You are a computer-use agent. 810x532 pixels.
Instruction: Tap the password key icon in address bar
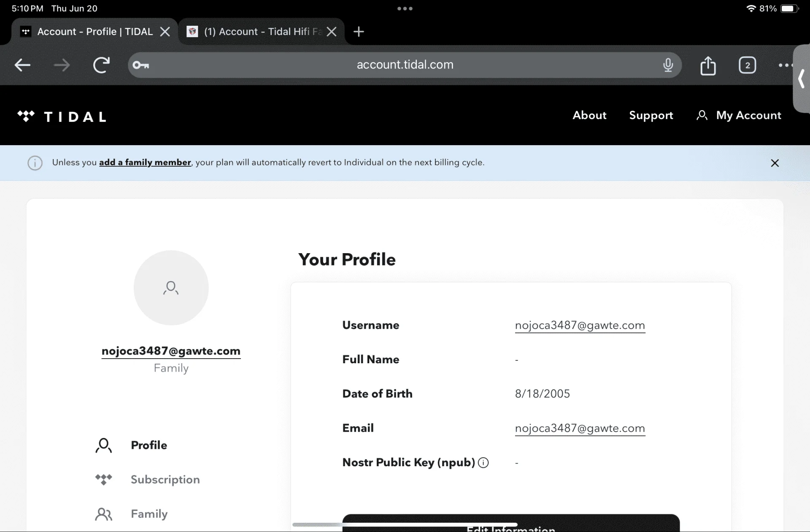click(141, 65)
